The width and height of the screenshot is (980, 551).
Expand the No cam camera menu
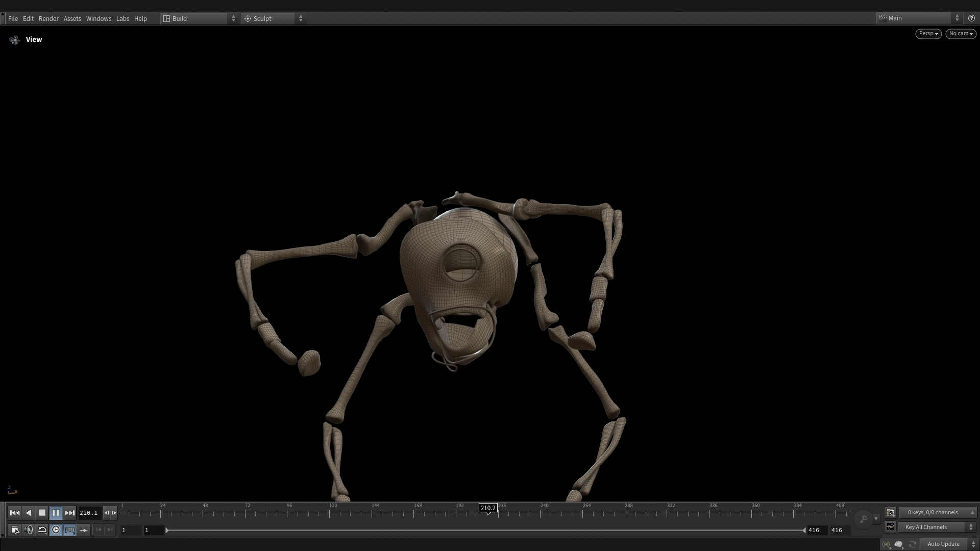point(961,34)
